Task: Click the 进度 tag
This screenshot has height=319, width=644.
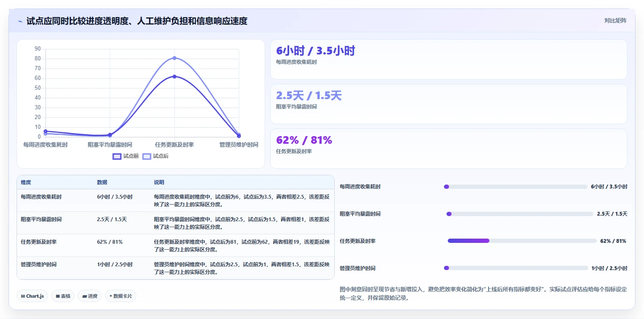Action: tap(90, 296)
